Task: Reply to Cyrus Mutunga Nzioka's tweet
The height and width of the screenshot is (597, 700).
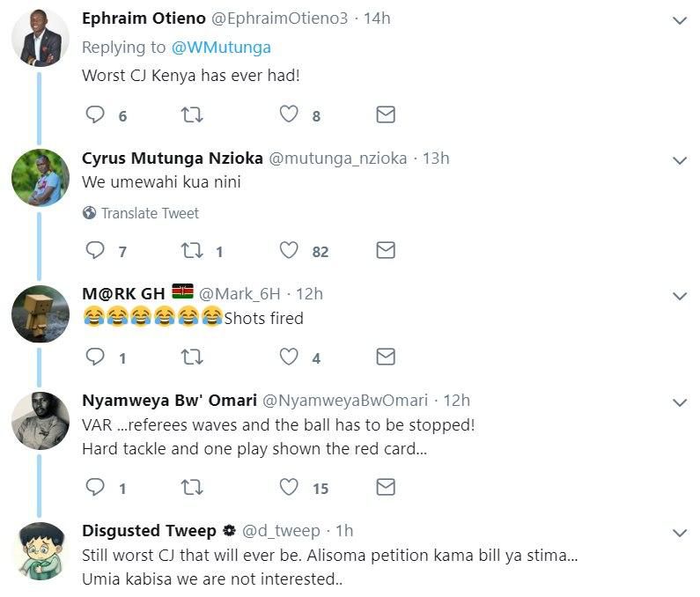Action: 95,251
